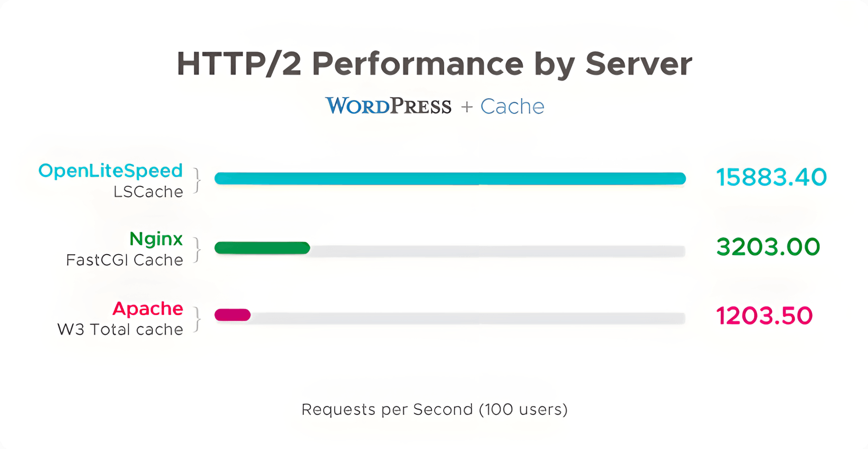Click the FastCGI Cache subtitle text
This screenshot has height=449, width=868.
pos(124,260)
